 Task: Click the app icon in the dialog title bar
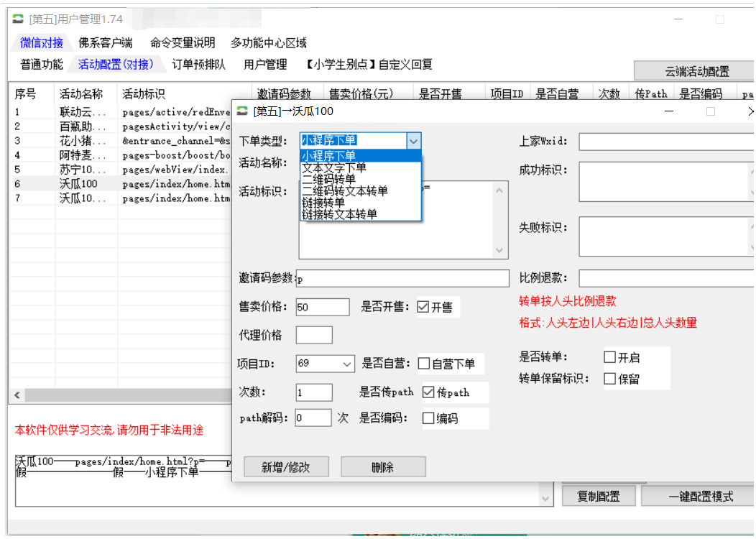(x=243, y=111)
